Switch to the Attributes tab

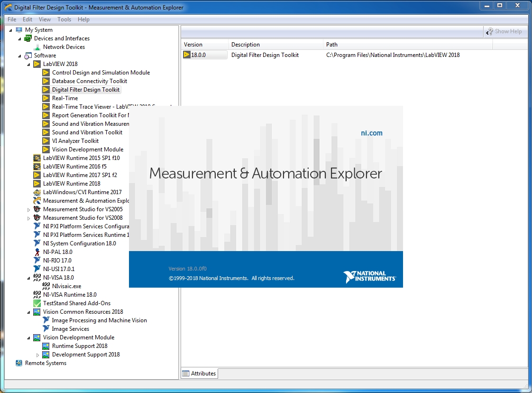click(199, 373)
